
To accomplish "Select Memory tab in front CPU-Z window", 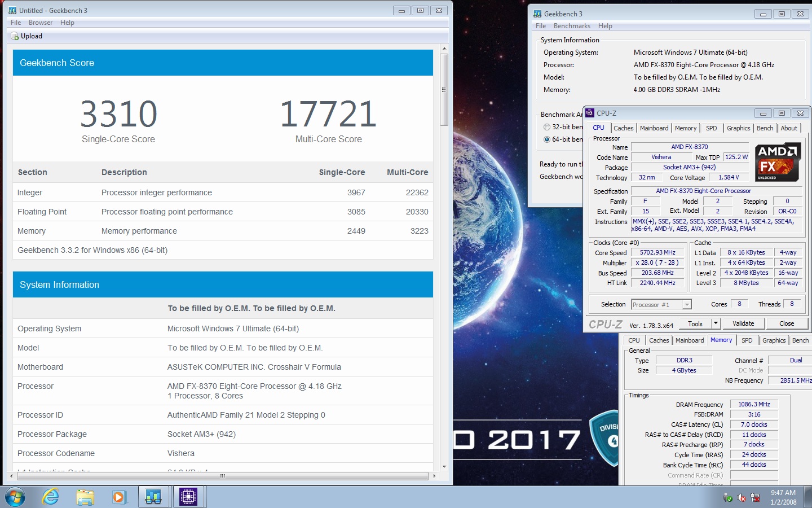I will point(686,128).
